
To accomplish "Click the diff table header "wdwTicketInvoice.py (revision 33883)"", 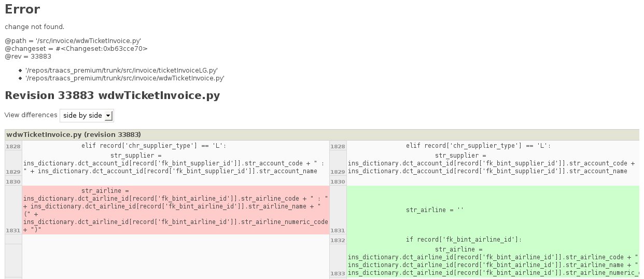I will (73, 134).
